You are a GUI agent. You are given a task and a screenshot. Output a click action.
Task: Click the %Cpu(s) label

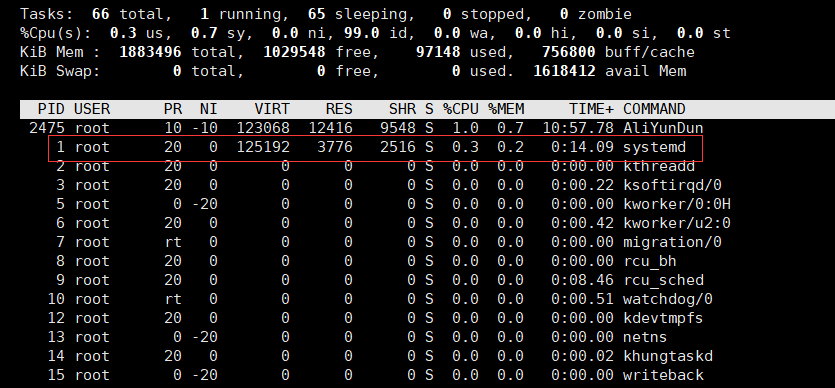pyautogui.click(x=55, y=34)
